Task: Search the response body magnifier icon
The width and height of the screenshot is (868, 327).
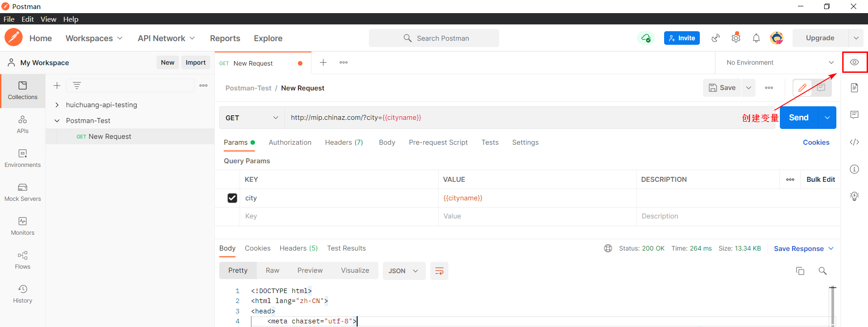Action: click(x=823, y=271)
